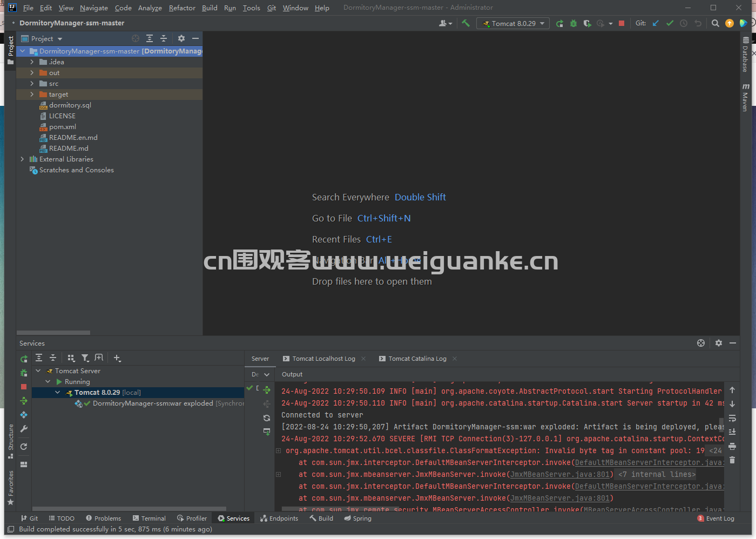756x539 pixels.
Task: Expand the target folder
Action: click(32, 95)
